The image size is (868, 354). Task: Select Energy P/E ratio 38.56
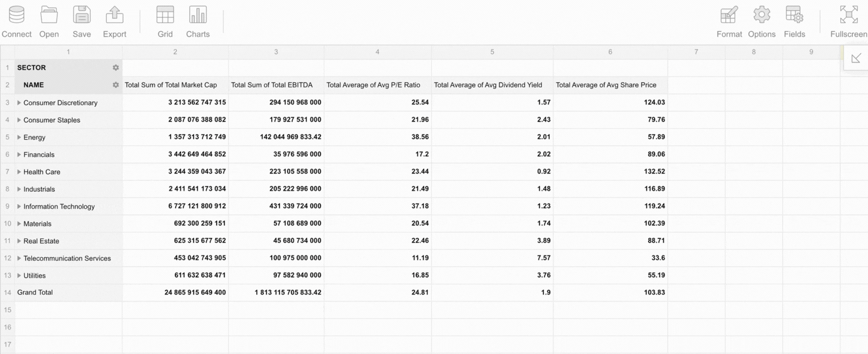377,137
